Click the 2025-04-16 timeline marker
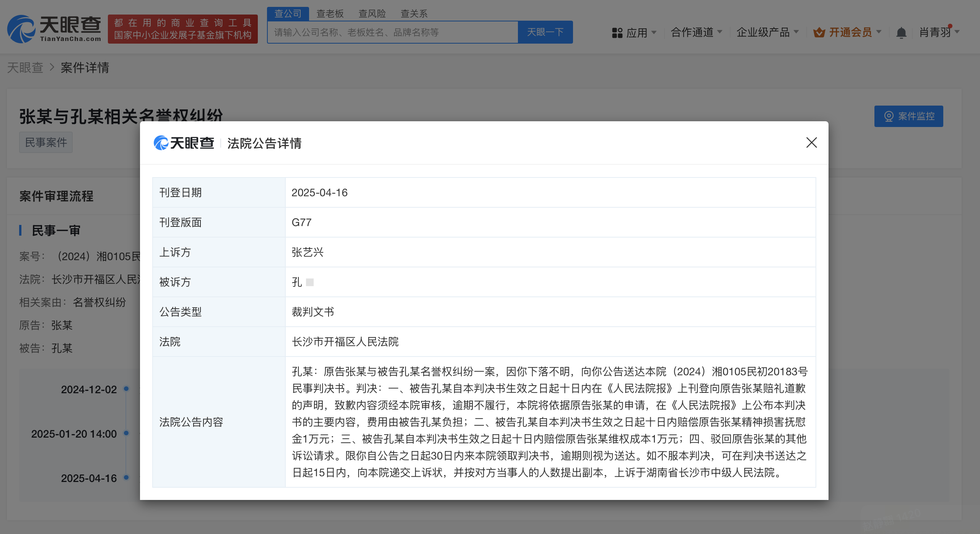This screenshot has width=980, height=534. [126, 478]
